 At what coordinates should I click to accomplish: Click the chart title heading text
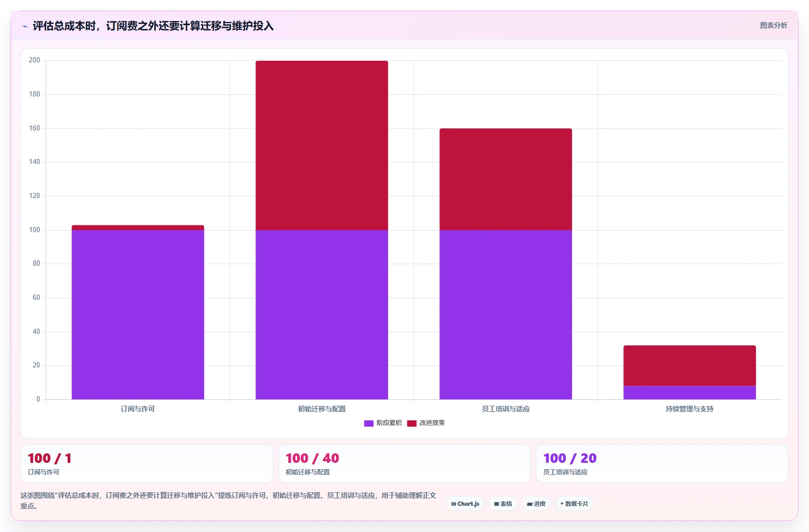click(153, 26)
